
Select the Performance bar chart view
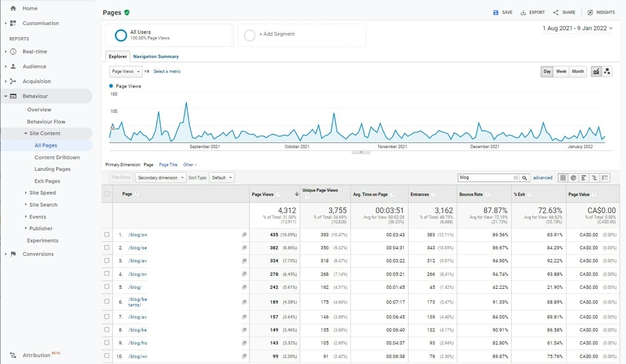(x=584, y=177)
